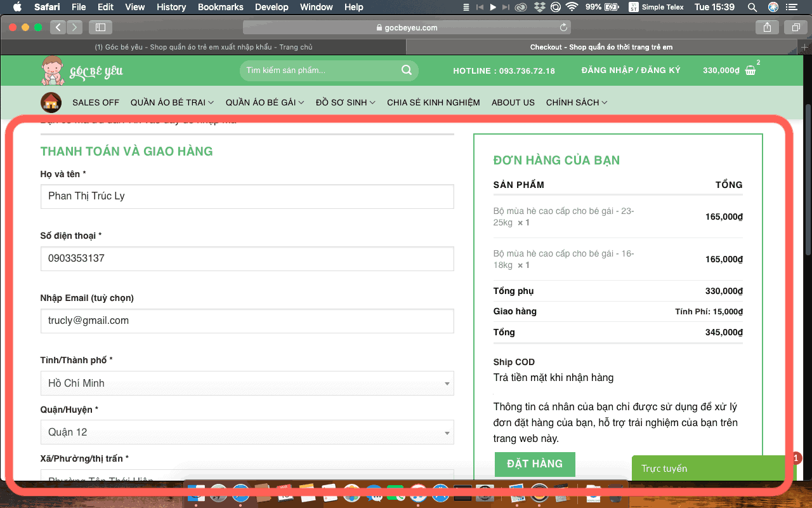Click the search magnifier icon
The width and height of the screenshot is (812, 508).
point(407,70)
